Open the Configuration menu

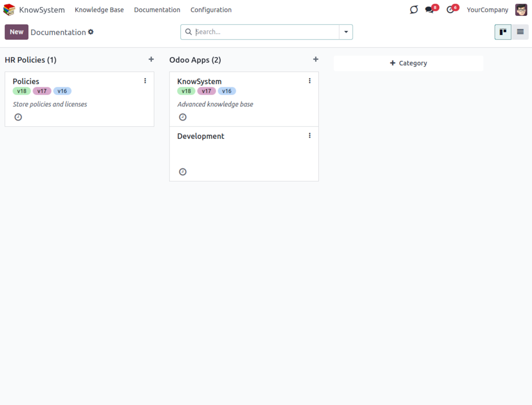click(211, 10)
